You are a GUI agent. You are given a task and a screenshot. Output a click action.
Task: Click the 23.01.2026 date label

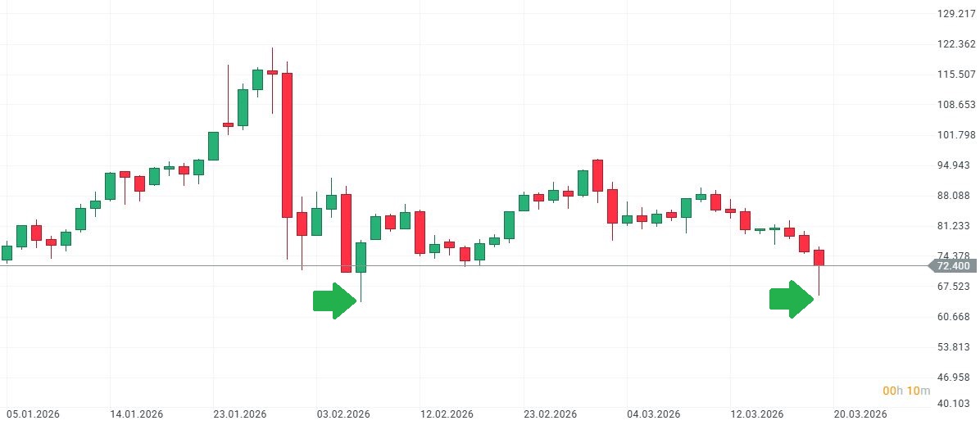(239, 414)
